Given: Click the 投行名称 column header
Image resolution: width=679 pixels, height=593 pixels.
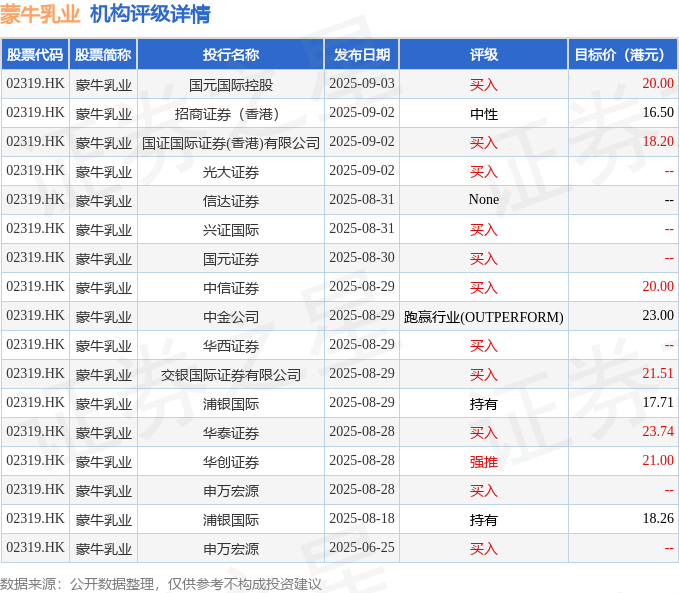Looking at the screenshot, I should click(231, 55).
